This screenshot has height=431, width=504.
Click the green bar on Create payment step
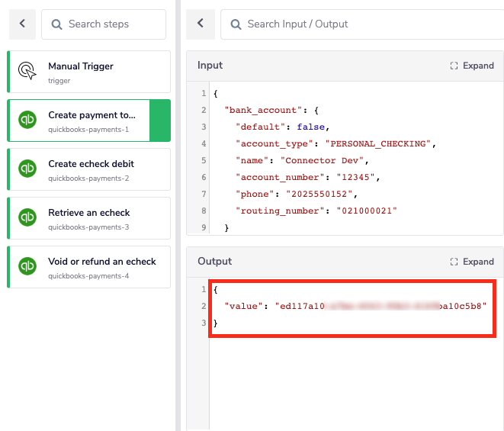point(160,121)
